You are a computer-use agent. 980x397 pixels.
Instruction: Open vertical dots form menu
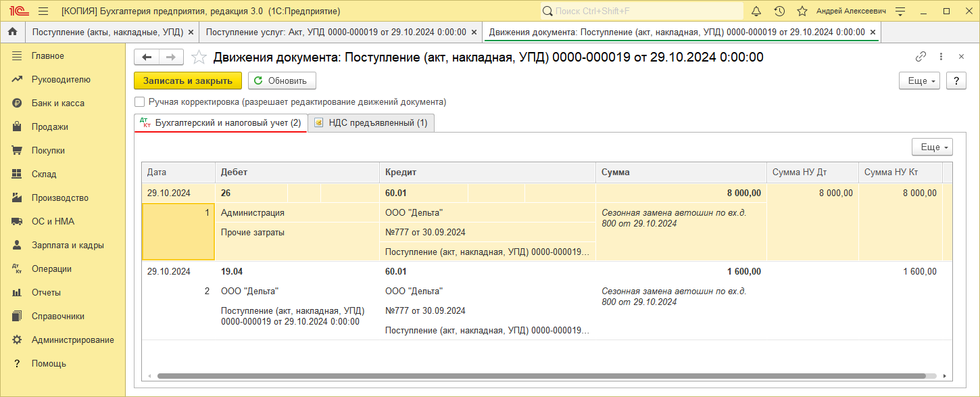point(941,57)
